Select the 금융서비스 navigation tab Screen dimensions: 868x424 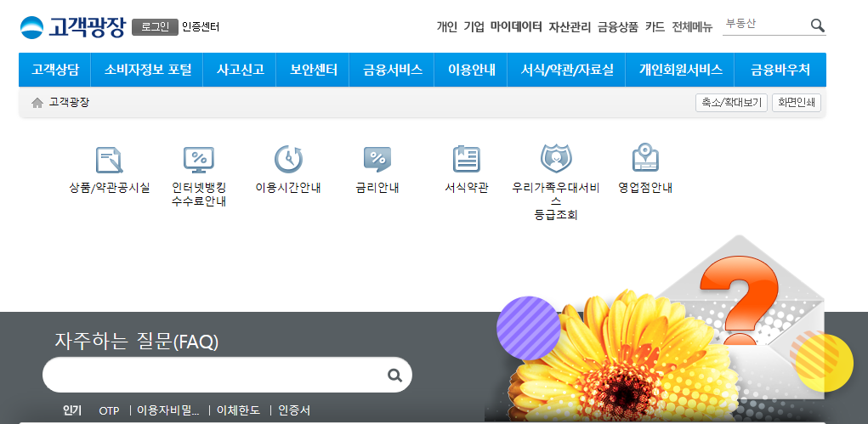(392, 70)
